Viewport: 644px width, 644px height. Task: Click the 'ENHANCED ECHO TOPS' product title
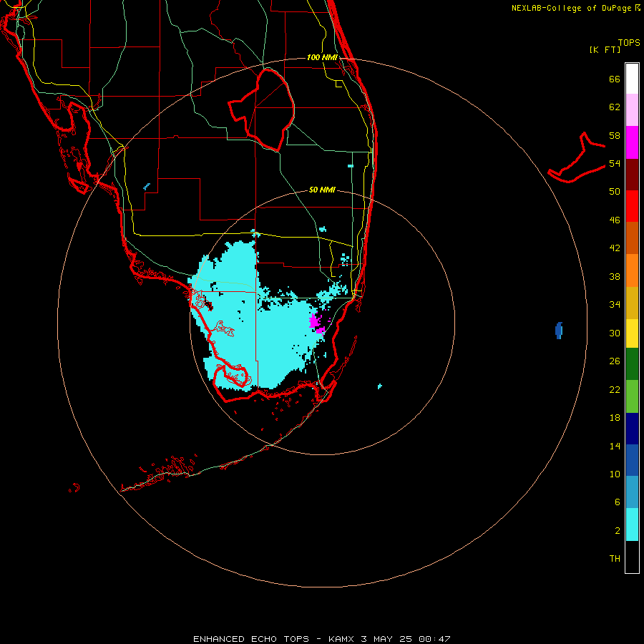click(x=251, y=639)
